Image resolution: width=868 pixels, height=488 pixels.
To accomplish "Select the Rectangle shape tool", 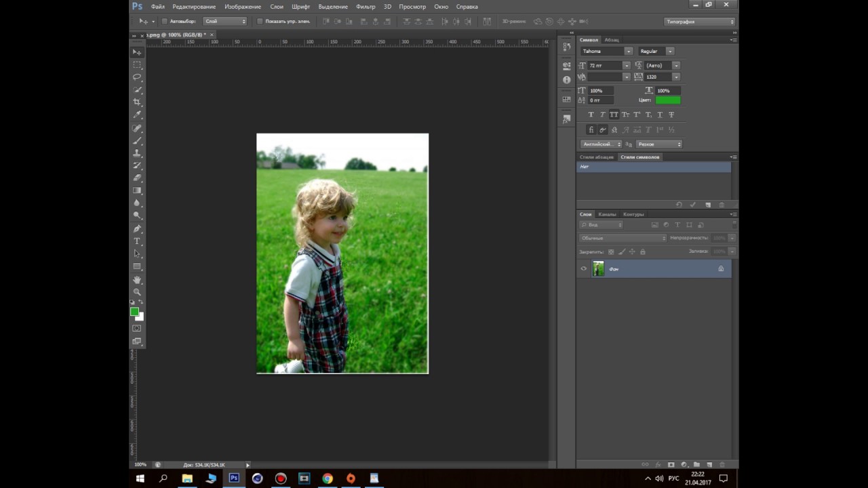I will click(137, 266).
